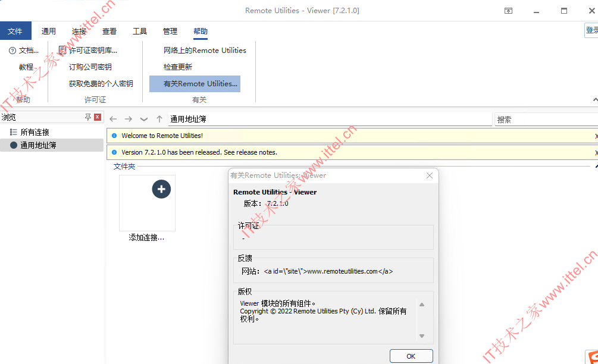
Task: Go back with the left arrow
Action: pyautogui.click(x=113, y=120)
